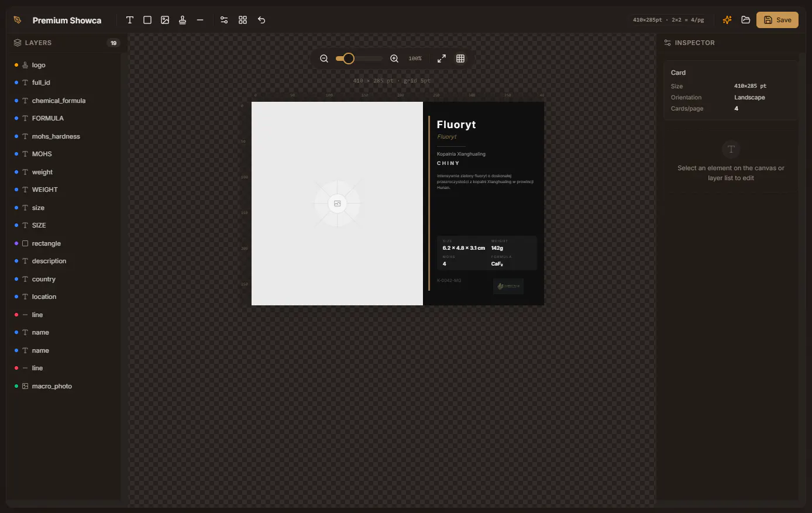This screenshot has width=812, height=513.
Task: Select the lowercase size layer
Action: pyautogui.click(x=64, y=208)
